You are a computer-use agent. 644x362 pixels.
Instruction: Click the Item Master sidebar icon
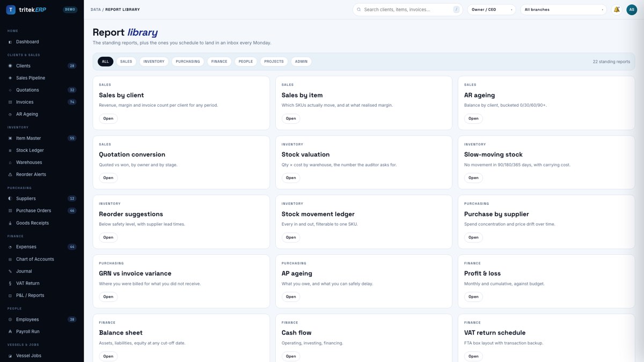point(10,138)
